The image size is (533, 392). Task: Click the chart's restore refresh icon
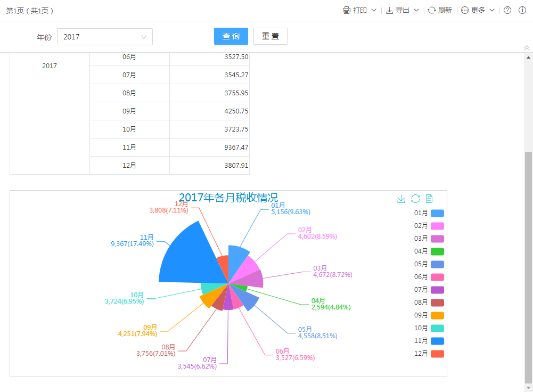[415, 199]
